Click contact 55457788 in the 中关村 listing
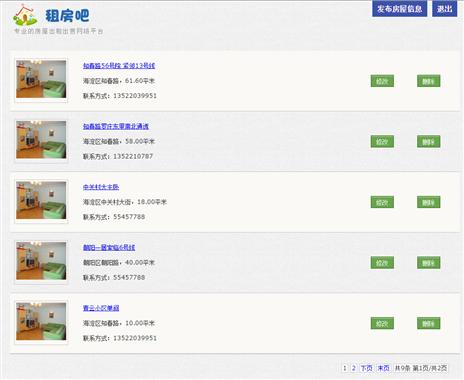The image size is (464, 380). (x=129, y=217)
